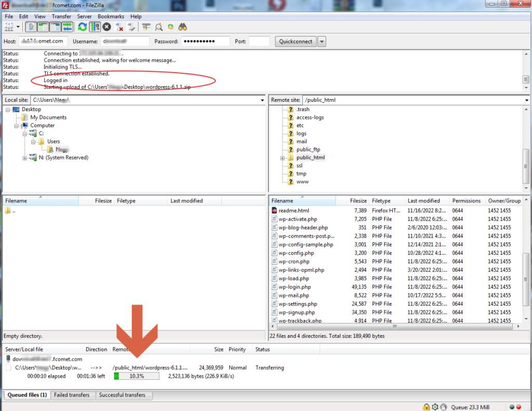Cancel the current operation
532x411 pixels.
tap(107, 27)
